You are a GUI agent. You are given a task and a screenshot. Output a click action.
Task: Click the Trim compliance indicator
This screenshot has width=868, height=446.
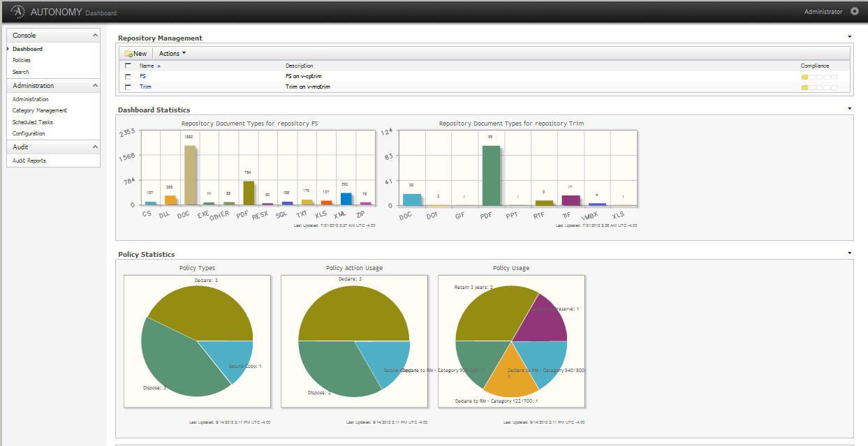click(x=818, y=87)
